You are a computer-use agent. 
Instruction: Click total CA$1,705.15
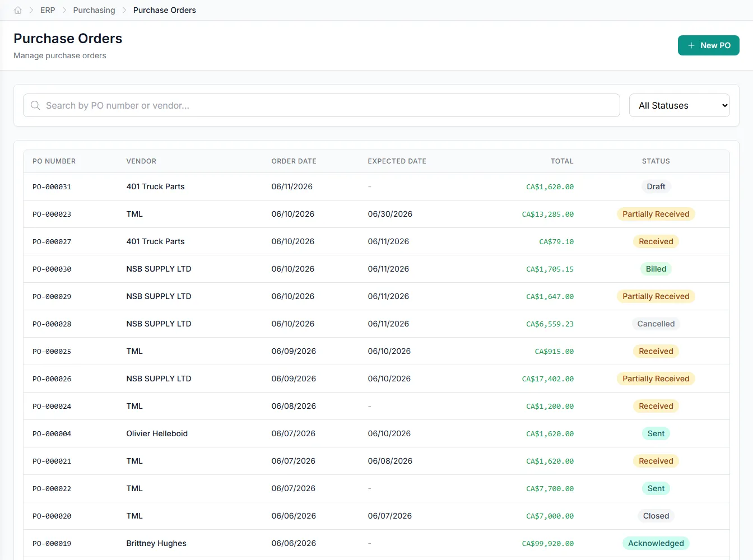550,269
